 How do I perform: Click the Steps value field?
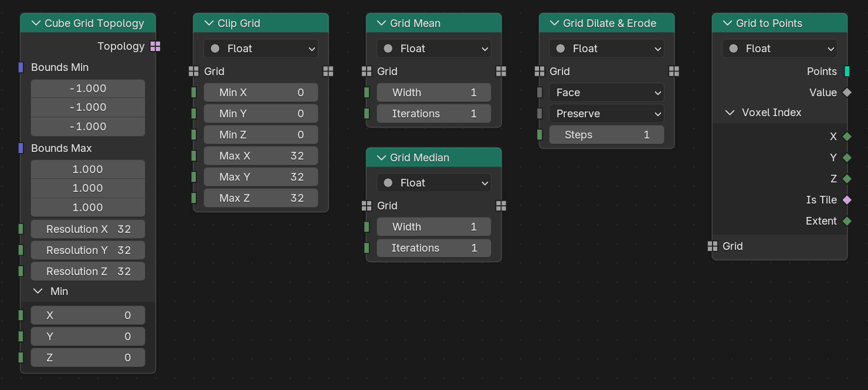[x=606, y=135]
